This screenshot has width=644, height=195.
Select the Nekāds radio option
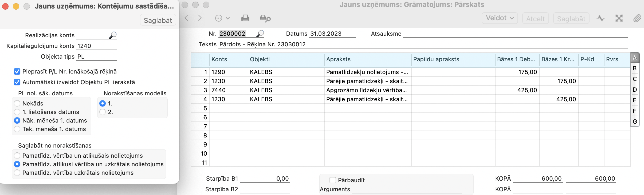(x=17, y=103)
